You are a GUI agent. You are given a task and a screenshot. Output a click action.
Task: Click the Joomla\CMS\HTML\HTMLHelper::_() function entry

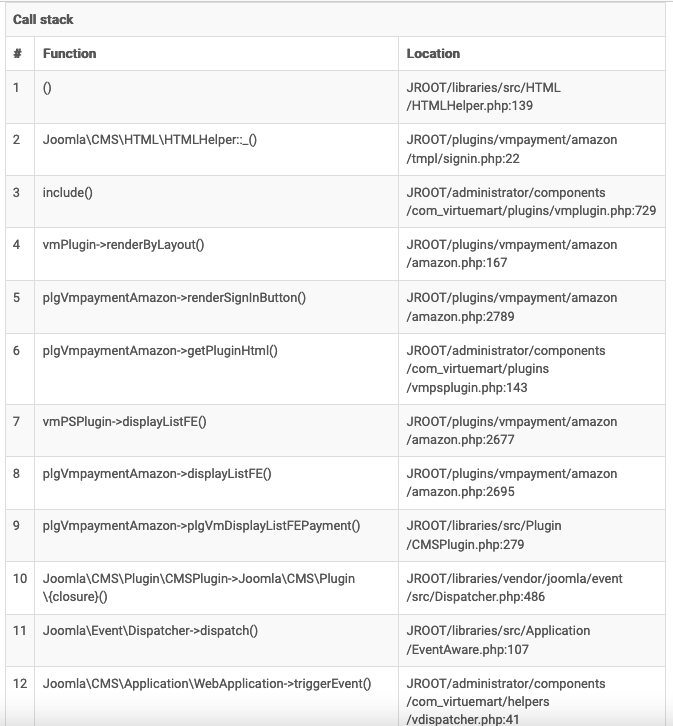point(150,140)
